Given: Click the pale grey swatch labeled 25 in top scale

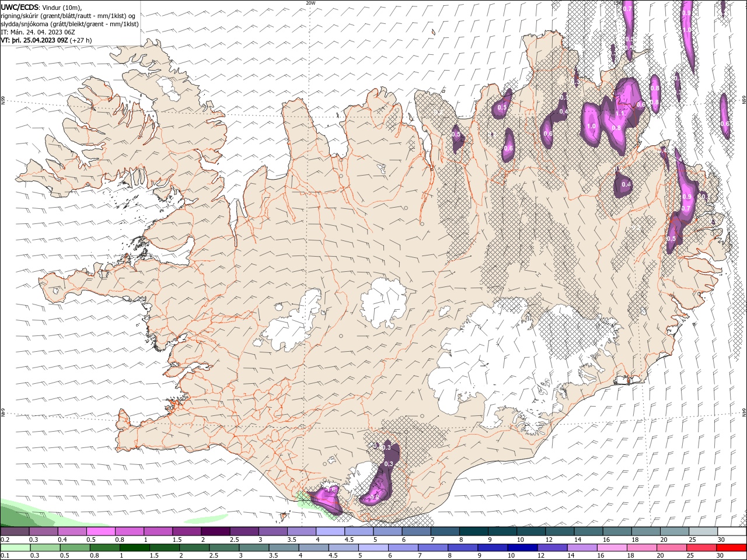Looking at the screenshot, I should click(703, 531).
